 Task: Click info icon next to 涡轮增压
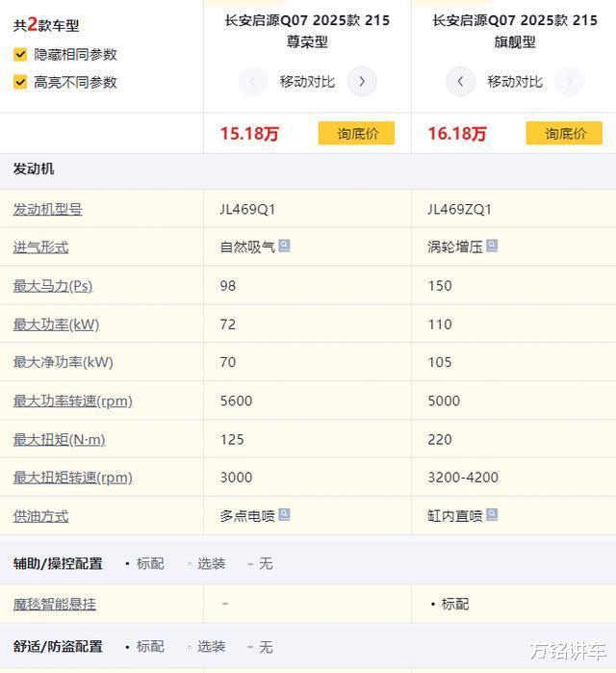492,246
